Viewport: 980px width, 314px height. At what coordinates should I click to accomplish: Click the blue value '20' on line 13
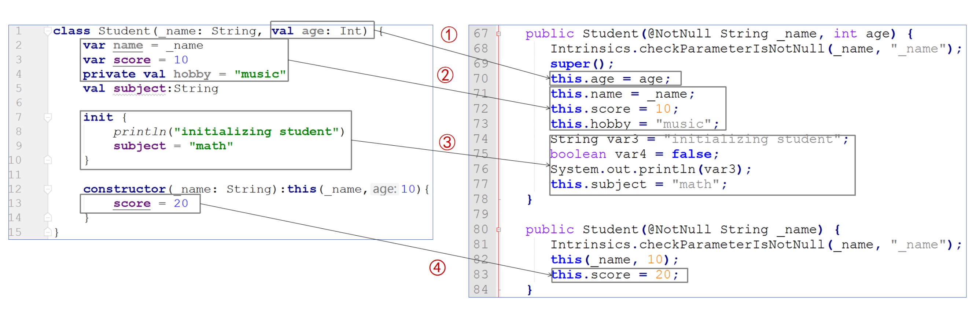pos(181,203)
